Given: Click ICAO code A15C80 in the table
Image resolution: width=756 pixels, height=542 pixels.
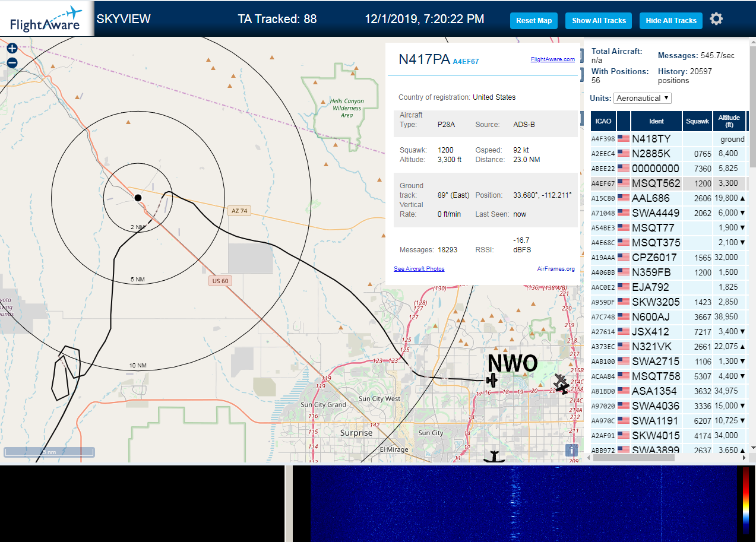Looking at the screenshot, I should tap(603, 198).
